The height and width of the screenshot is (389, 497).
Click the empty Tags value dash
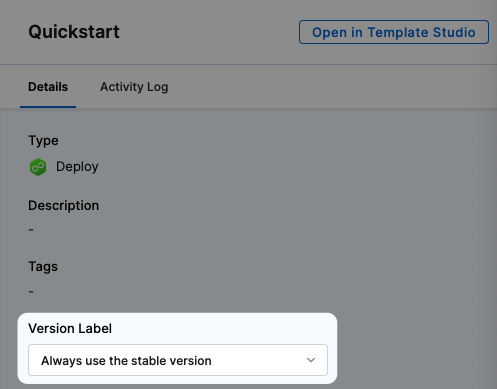coord(31,292)
